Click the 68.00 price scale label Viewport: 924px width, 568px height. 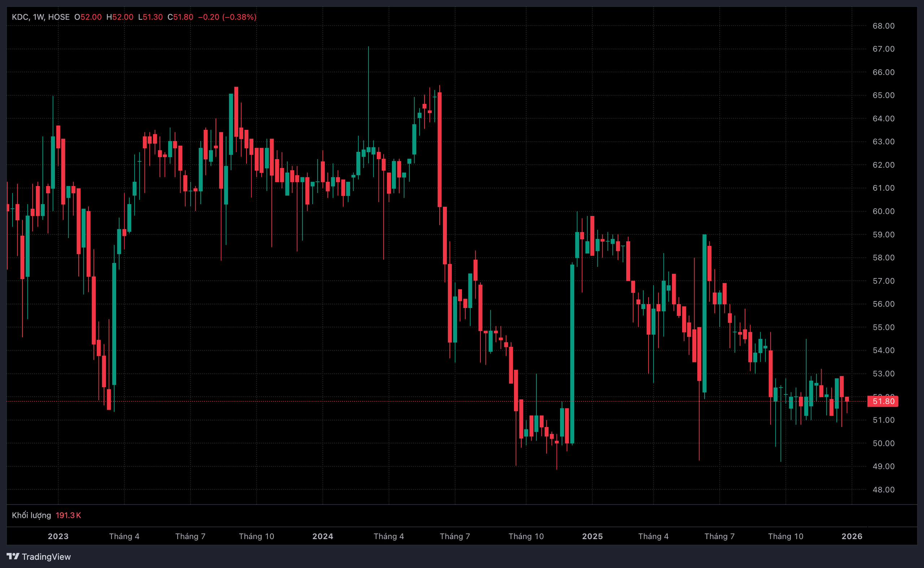(883, 26)
